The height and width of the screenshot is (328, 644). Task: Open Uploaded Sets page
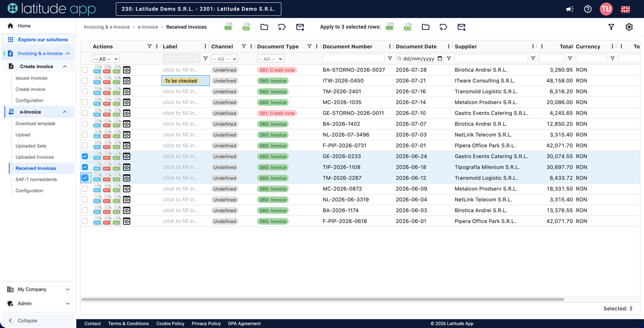pyautogui.click(x=31, y=146)
